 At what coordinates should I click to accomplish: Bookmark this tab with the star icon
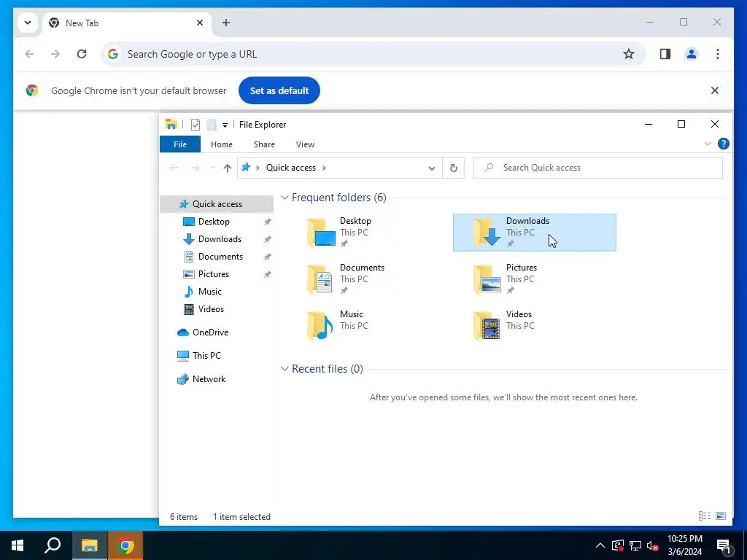[629, 54]
